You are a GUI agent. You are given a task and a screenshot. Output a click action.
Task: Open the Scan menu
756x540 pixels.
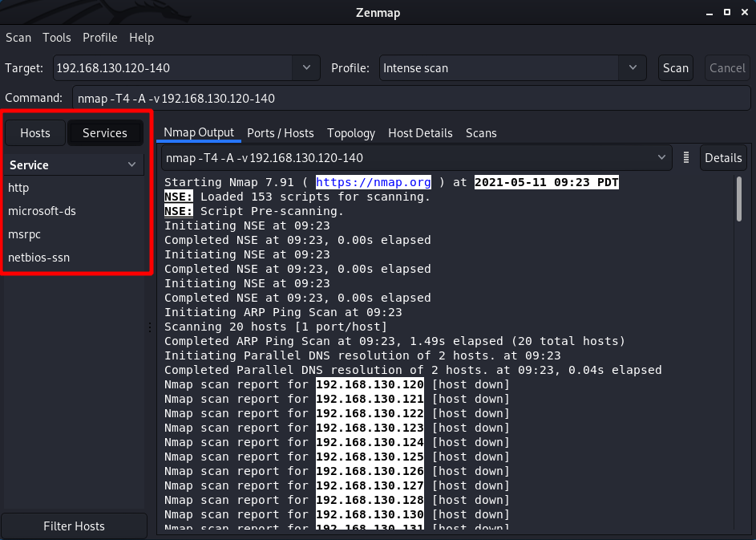coord(18,38)
